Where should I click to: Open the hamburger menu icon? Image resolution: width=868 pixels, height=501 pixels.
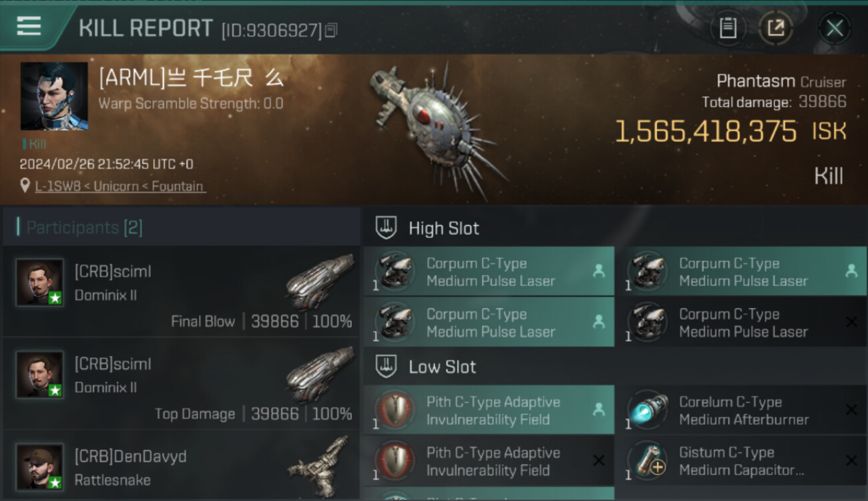pos(29,26)
